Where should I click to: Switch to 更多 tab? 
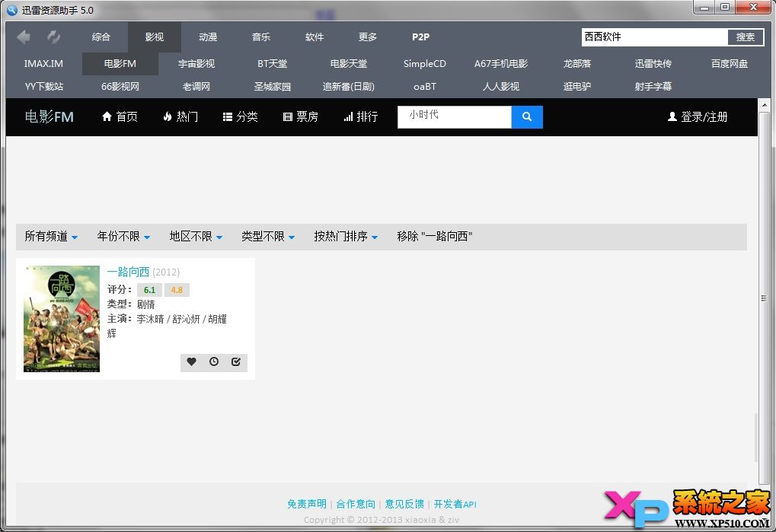[368, 37]
